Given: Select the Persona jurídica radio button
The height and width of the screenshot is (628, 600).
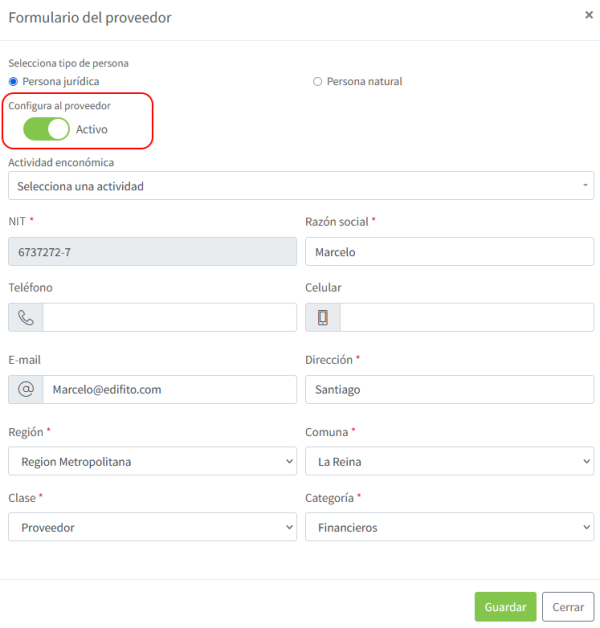Looking at the screenshot, I should (x=13, y=82).
